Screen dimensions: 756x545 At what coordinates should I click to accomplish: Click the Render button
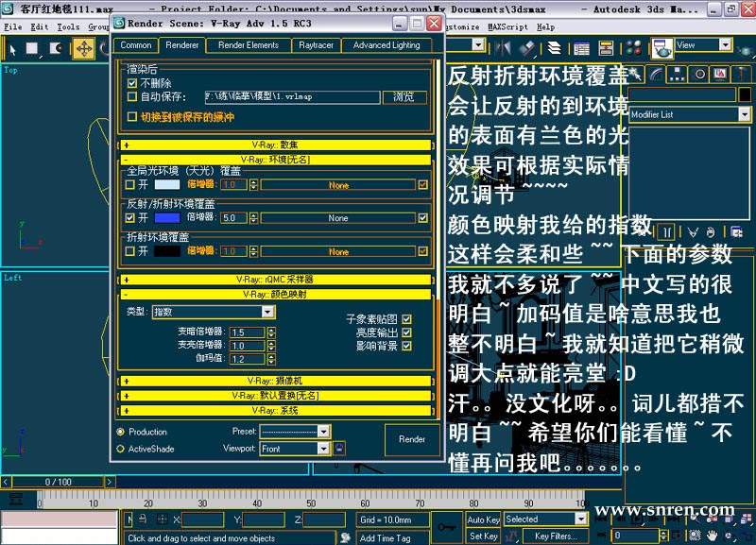coord(412,439)
